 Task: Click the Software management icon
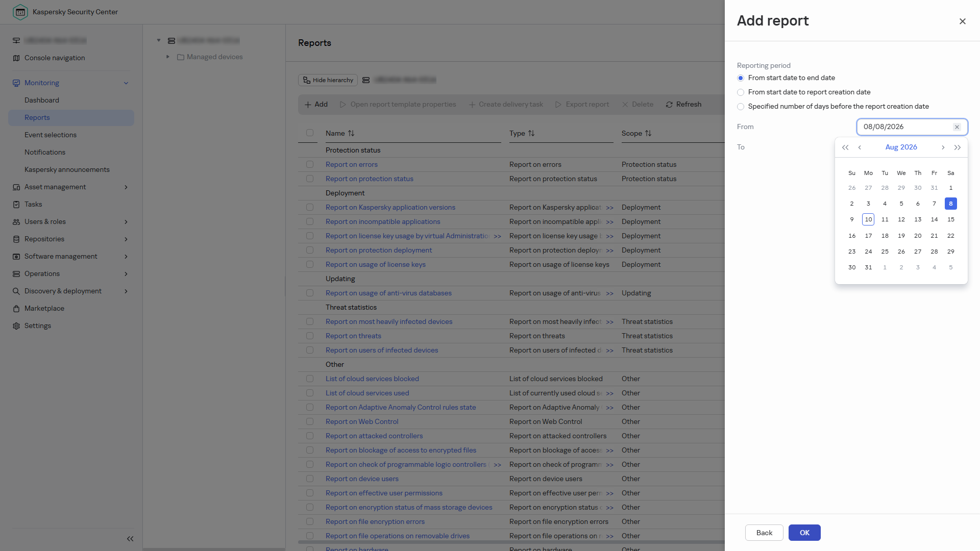16,257
